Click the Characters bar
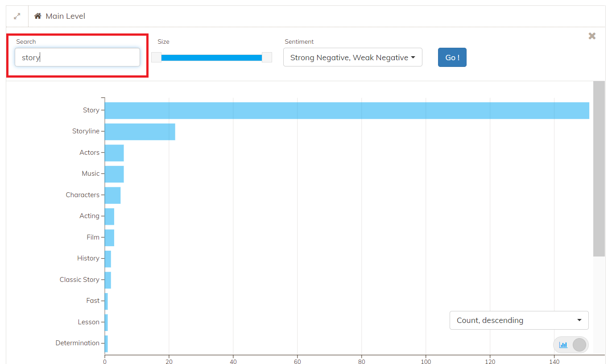612x364 pixels. click(113, 195)
